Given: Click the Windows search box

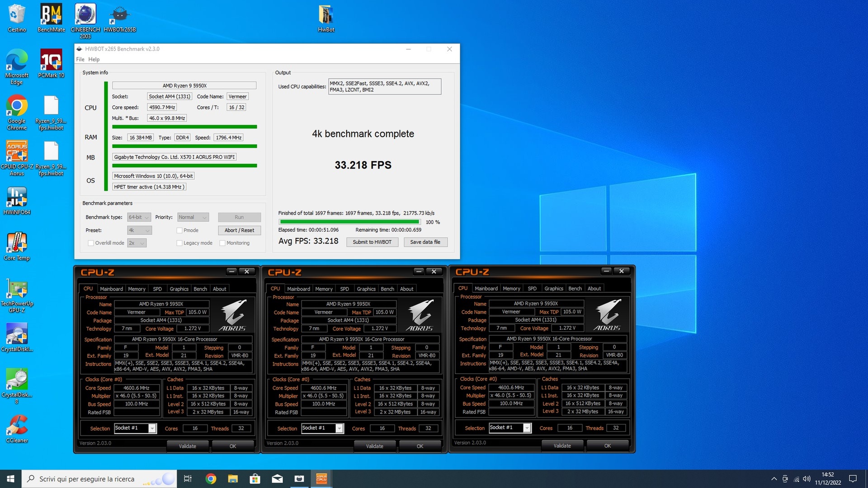Looking at the screenshot, I should click(99, 479).
